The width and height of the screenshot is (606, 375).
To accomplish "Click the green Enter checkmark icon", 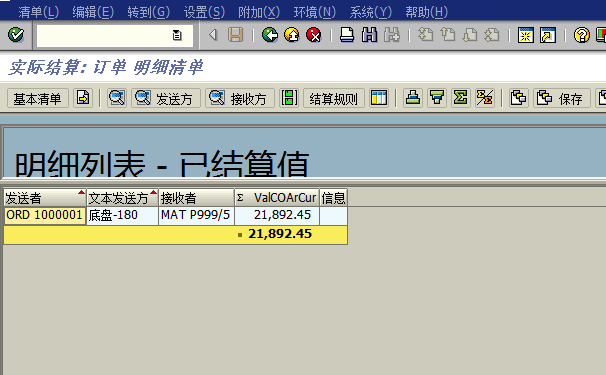I will (x=16, y=35).
